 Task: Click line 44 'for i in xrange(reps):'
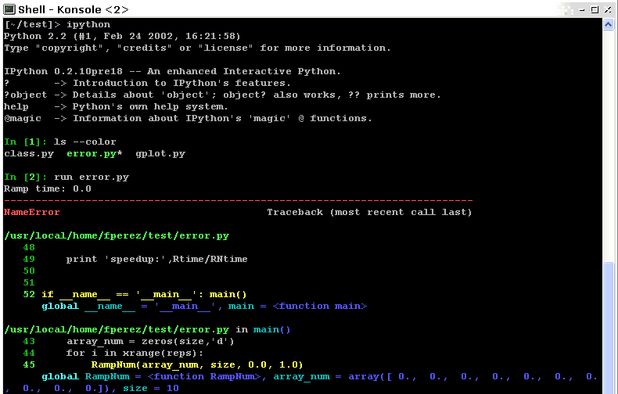[x=135, y=353]
